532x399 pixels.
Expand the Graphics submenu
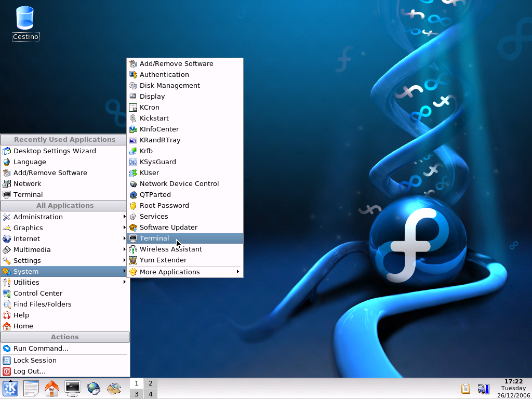click(64, 228)
